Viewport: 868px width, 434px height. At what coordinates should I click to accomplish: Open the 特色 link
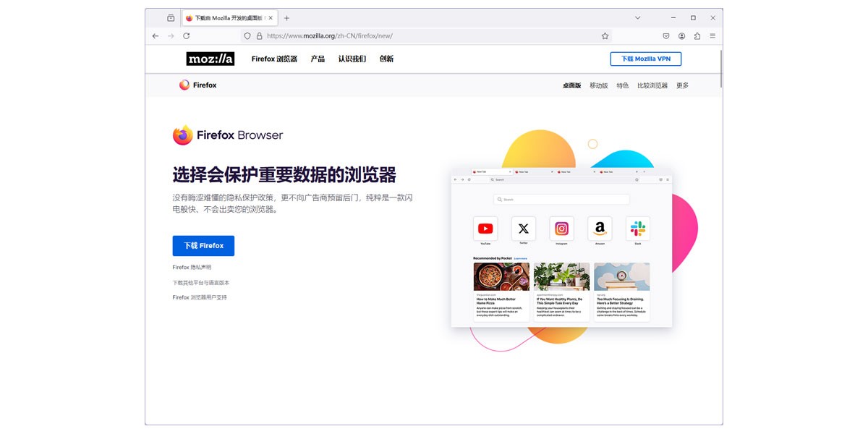(623, 85)
